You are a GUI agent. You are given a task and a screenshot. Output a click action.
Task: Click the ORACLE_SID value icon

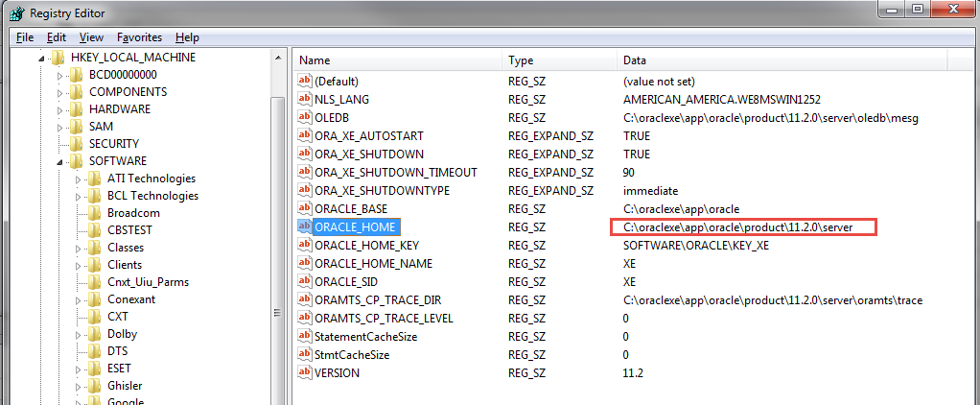(304, 281)
